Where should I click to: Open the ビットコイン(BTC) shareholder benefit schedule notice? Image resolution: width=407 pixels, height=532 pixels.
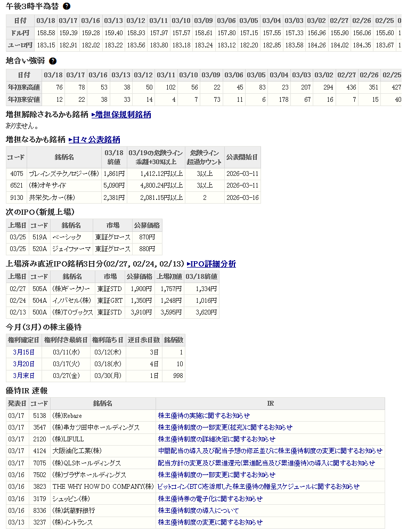point(258,486)
